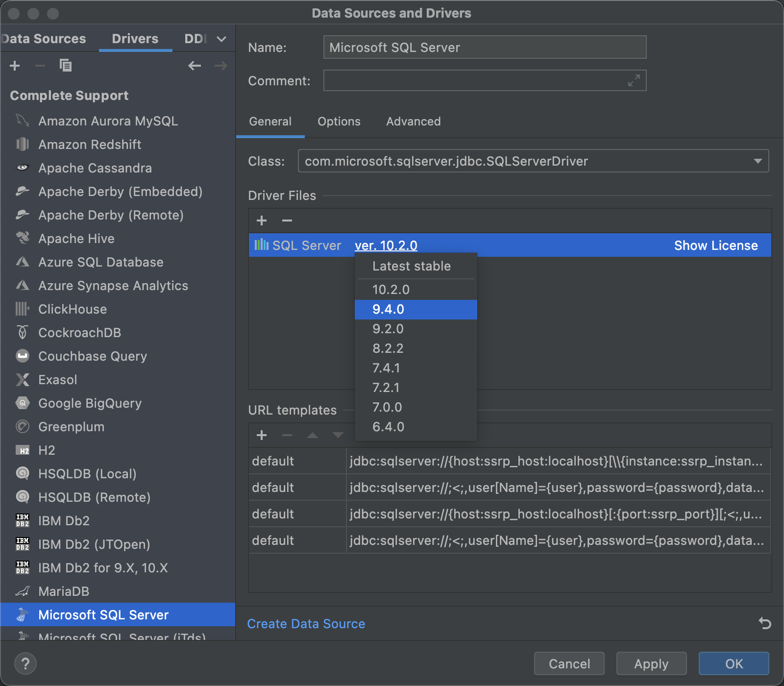Screen dimensions: 784x686
Task: Add a URL template with the plus icon
Action: [262, 435]
